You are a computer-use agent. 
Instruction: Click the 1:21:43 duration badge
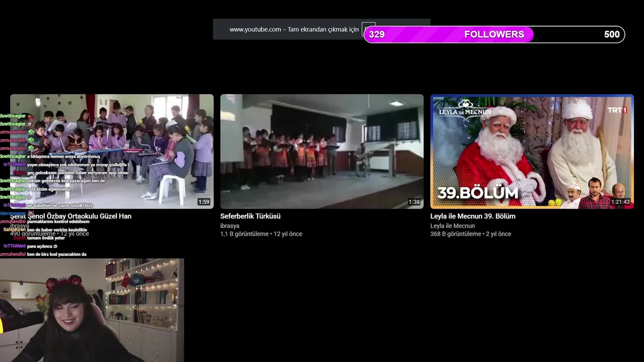[620, 202]
